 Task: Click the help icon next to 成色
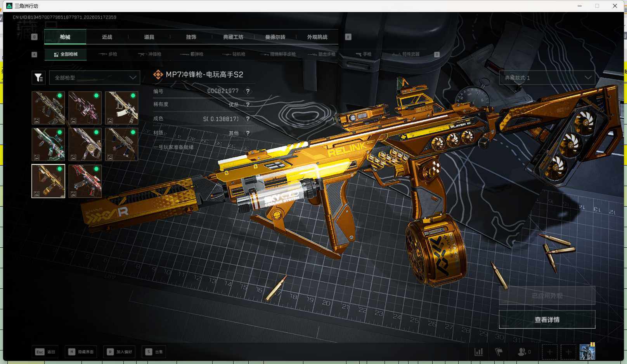click(248, 119)
